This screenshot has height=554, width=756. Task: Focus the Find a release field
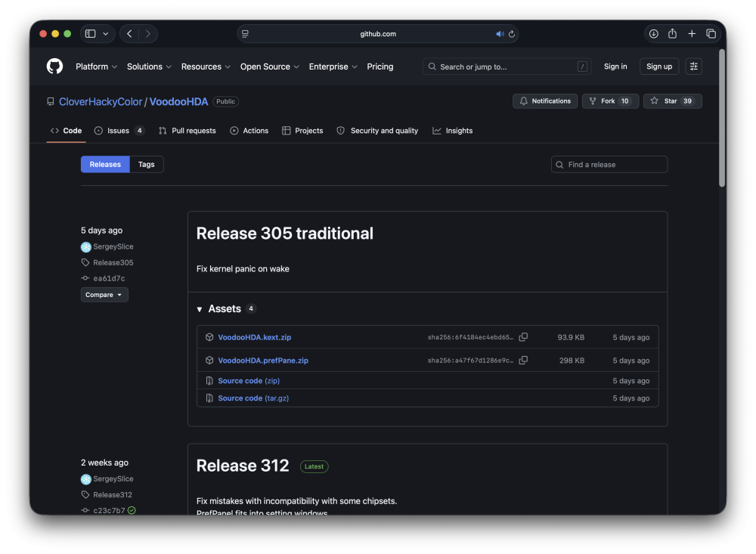tap(609, 165)
